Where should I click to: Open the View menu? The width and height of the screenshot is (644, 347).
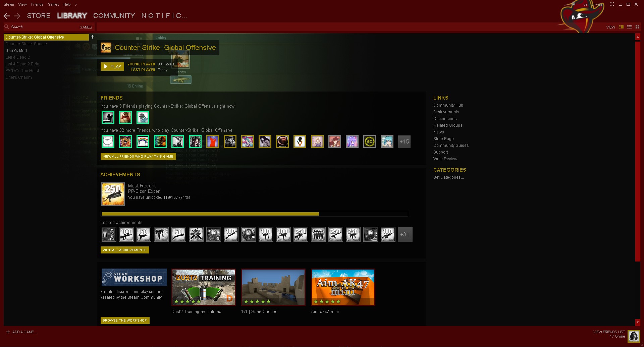click(22, 4)
